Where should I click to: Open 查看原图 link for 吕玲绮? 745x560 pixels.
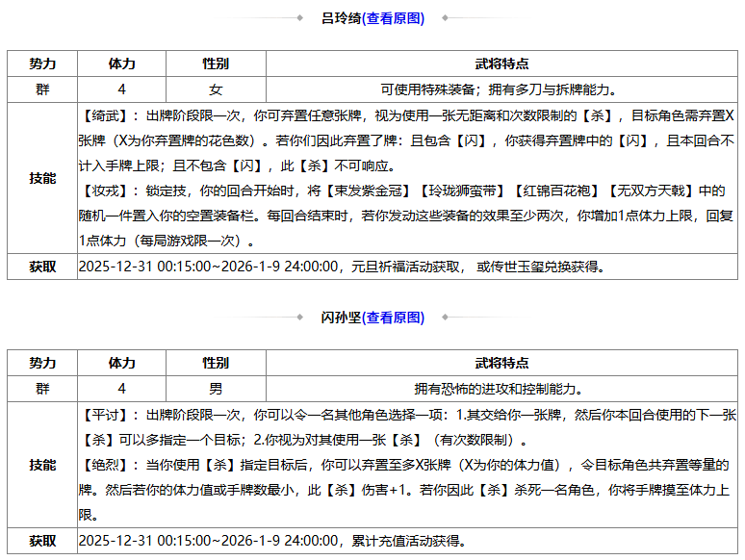393,18
